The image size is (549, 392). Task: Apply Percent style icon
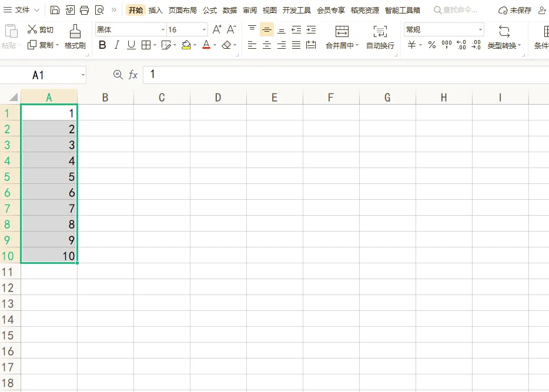tap(431, 45)
